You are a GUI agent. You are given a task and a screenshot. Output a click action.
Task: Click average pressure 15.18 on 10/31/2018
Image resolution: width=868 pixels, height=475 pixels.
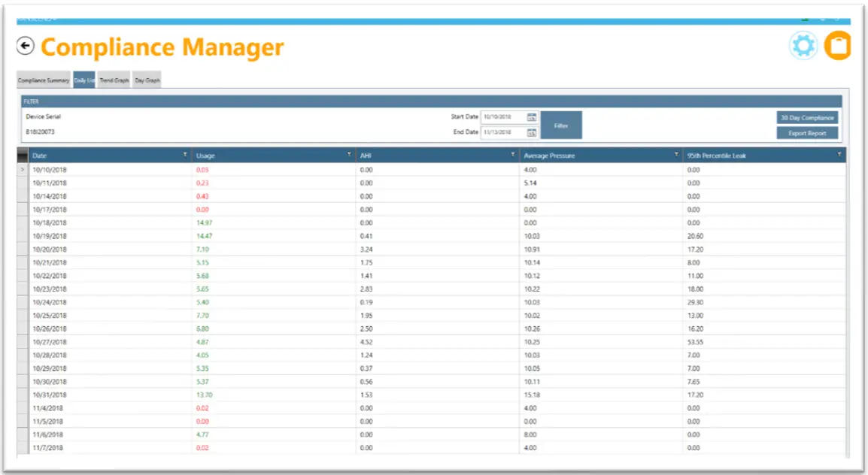532,395
